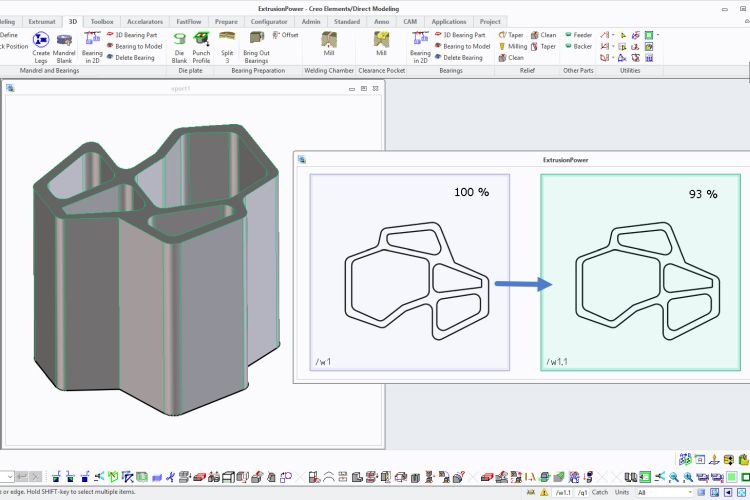Expand the dropdown arrow beside the green square utility
The image size is (750, 500).
658,35
